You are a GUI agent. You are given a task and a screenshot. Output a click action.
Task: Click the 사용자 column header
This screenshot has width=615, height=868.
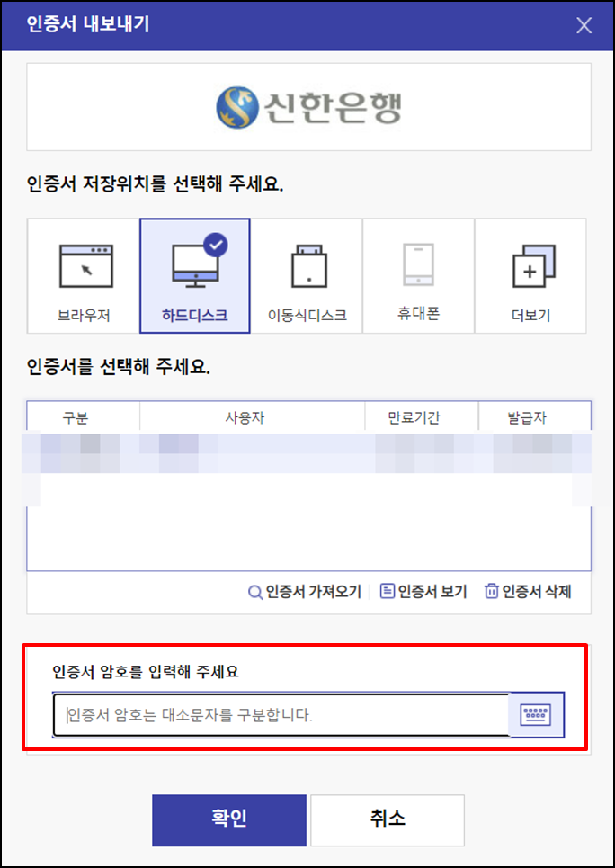[252, 417]
